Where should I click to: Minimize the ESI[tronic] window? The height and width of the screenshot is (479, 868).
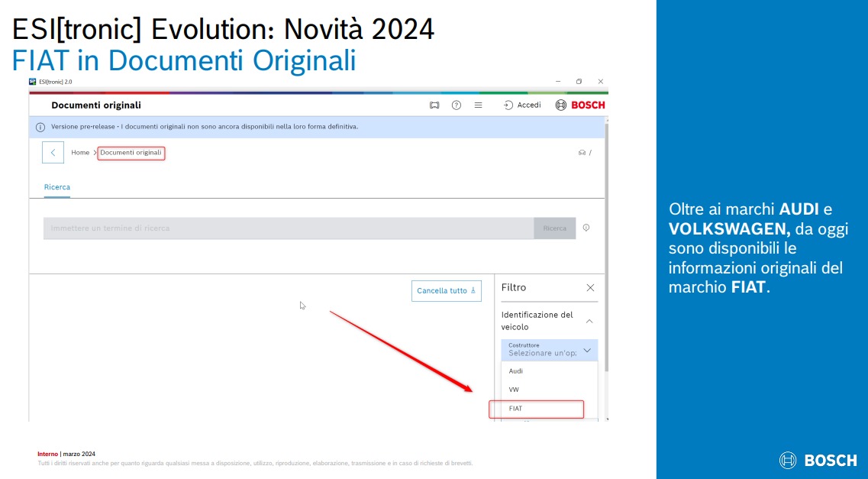point(558,82)
